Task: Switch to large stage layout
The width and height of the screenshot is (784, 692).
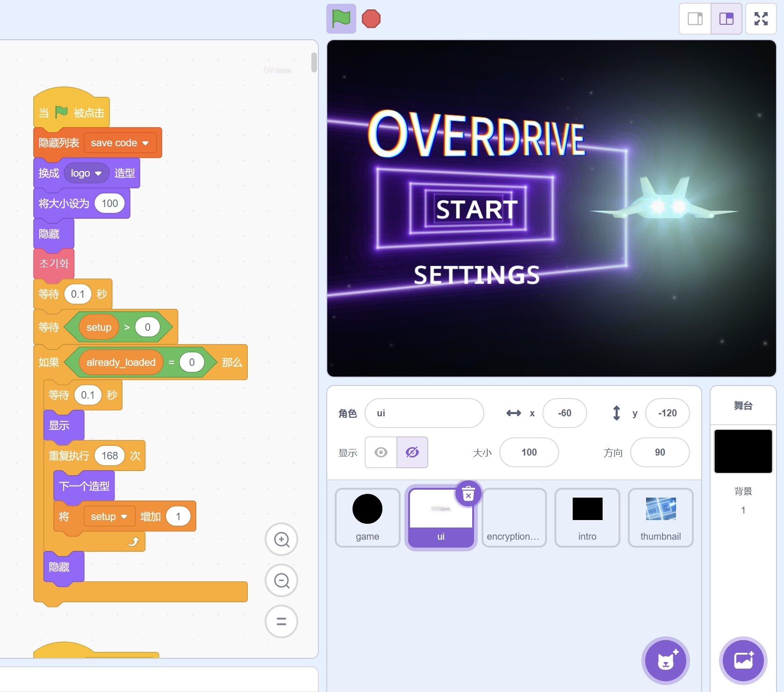Action: 726,19
